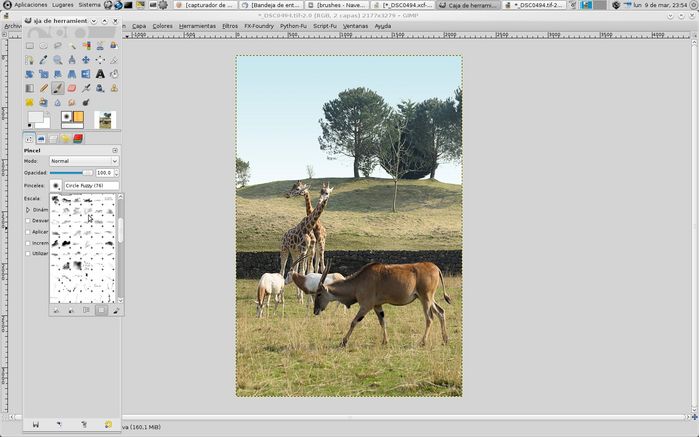This screenshot has width=699, height=437.
Task: Click the Opacidad spinner arrows
Action: click(117, 173)
